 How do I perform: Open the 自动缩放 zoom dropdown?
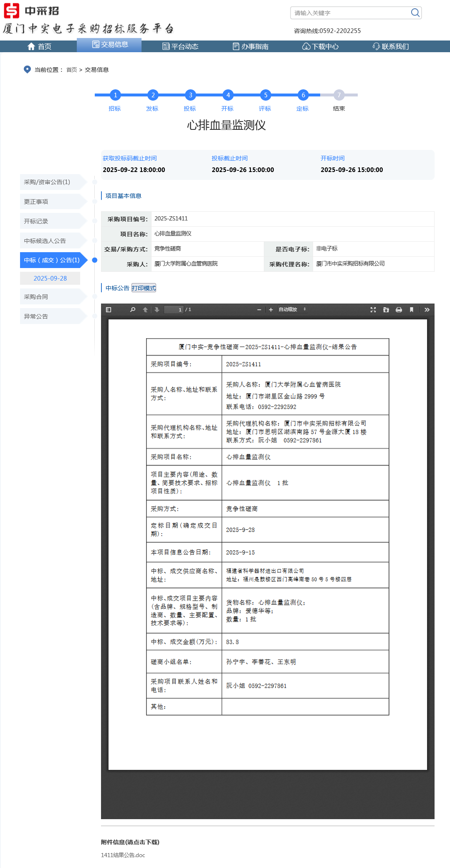coord(292,309)
